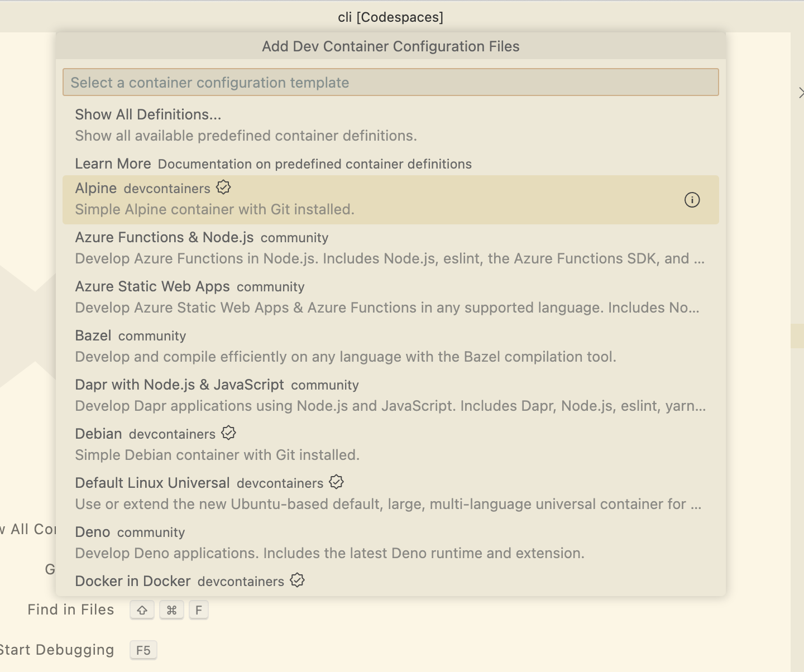Click the verified badge on Default Linux Universal
Screen dimensions: 804x672
[x=337, y=482]
